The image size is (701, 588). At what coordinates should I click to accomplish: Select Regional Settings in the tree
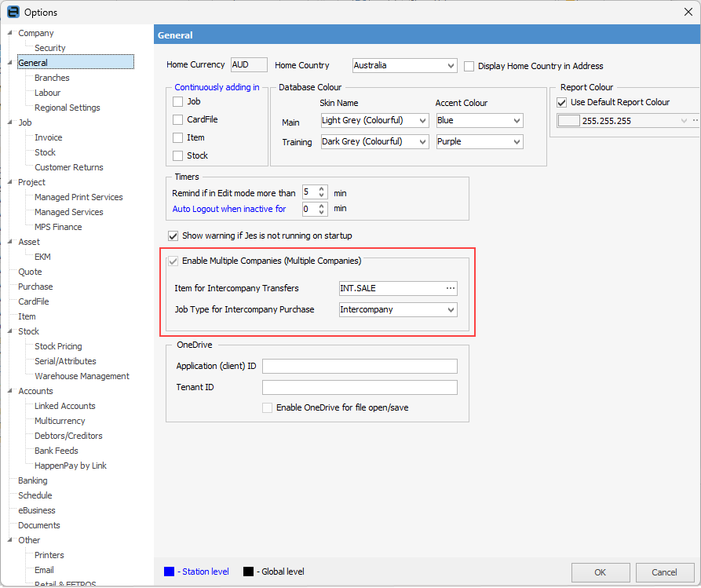click(67, 108)
